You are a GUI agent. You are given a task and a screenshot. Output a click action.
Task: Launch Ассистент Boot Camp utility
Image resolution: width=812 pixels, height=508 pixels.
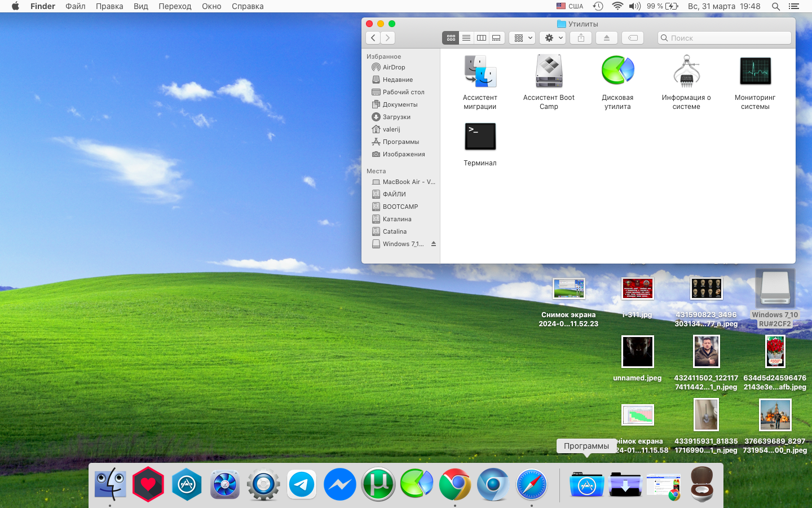coord(549,72)
